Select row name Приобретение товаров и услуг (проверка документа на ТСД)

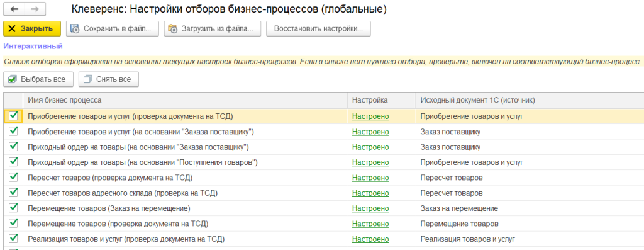[130, 116]
